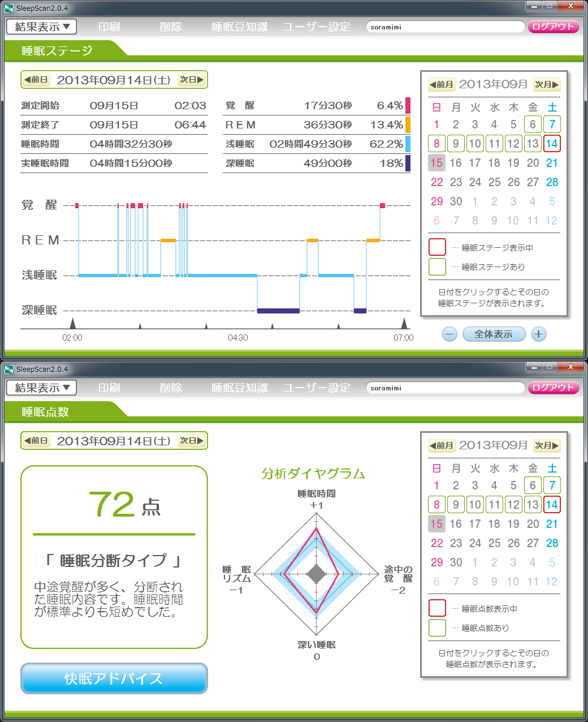Viewport: 588px width, 722px height.
Task: Click the zoom in plus icon
Action: coord(538,334)
